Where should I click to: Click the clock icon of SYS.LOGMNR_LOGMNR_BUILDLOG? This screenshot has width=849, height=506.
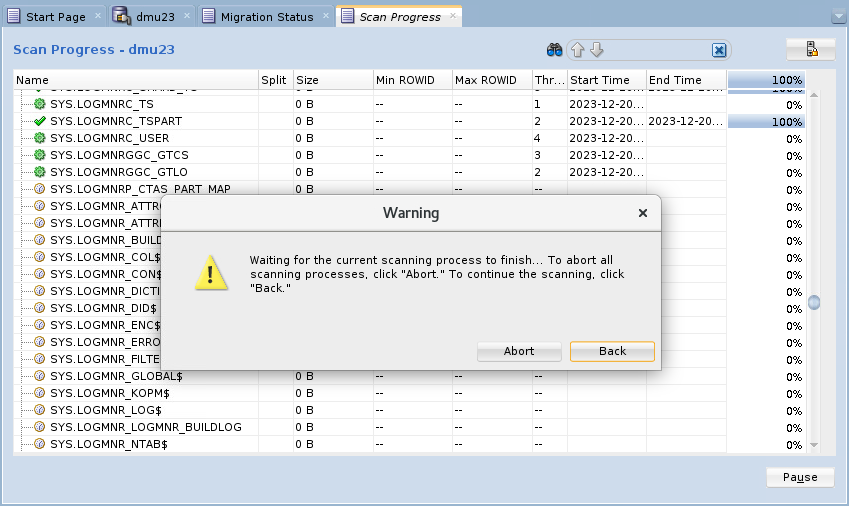tap(40, 427)
